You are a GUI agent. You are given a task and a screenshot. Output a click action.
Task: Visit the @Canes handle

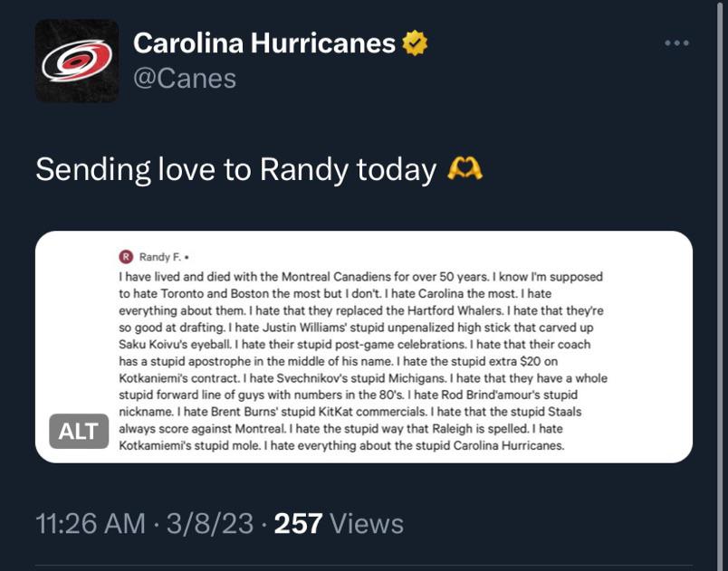click(x=185, y=79)
